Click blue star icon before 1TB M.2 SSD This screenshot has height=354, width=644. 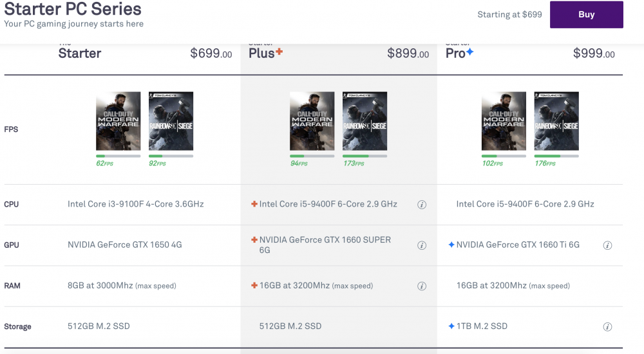click(451, 326)
